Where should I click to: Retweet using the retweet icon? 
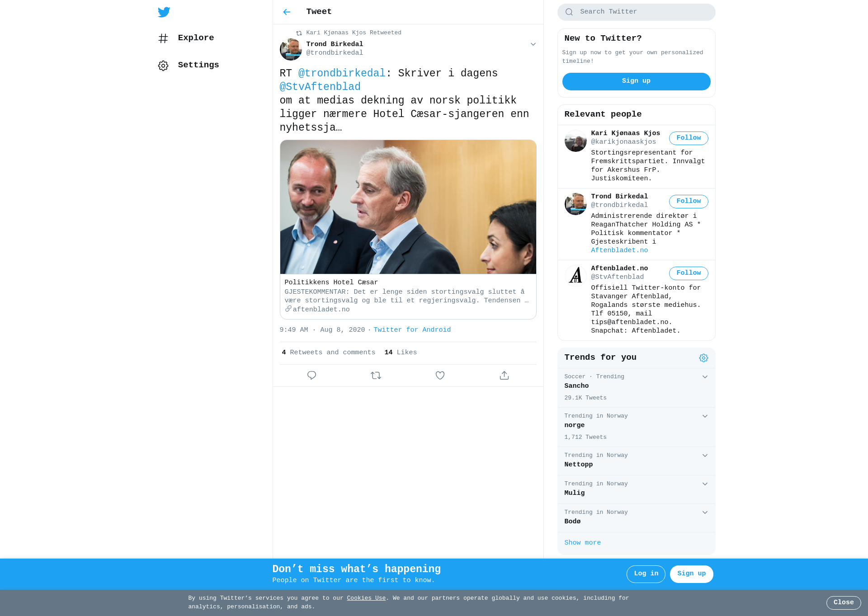coord(376,376)
